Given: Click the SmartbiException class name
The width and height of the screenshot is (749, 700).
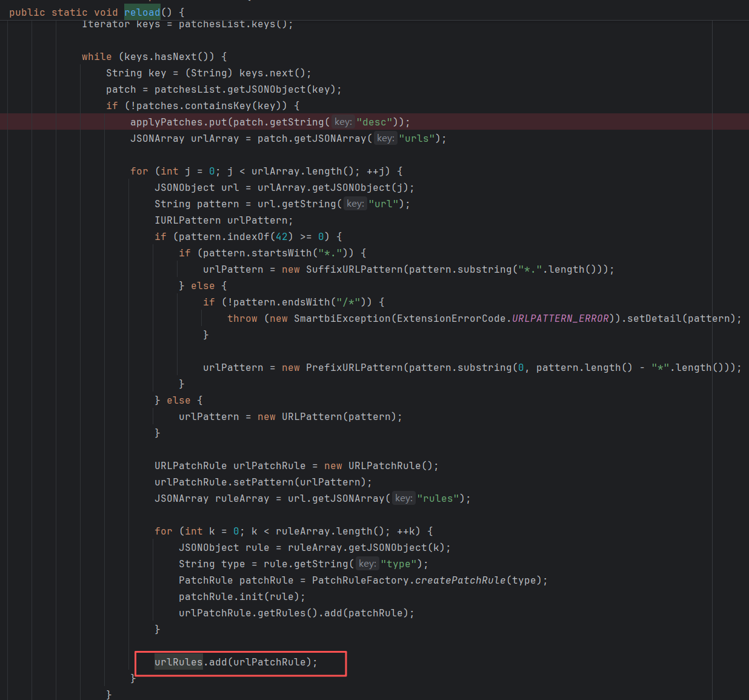Looking at the screenshot, I should pyautogui.click(x=342, y=318).
